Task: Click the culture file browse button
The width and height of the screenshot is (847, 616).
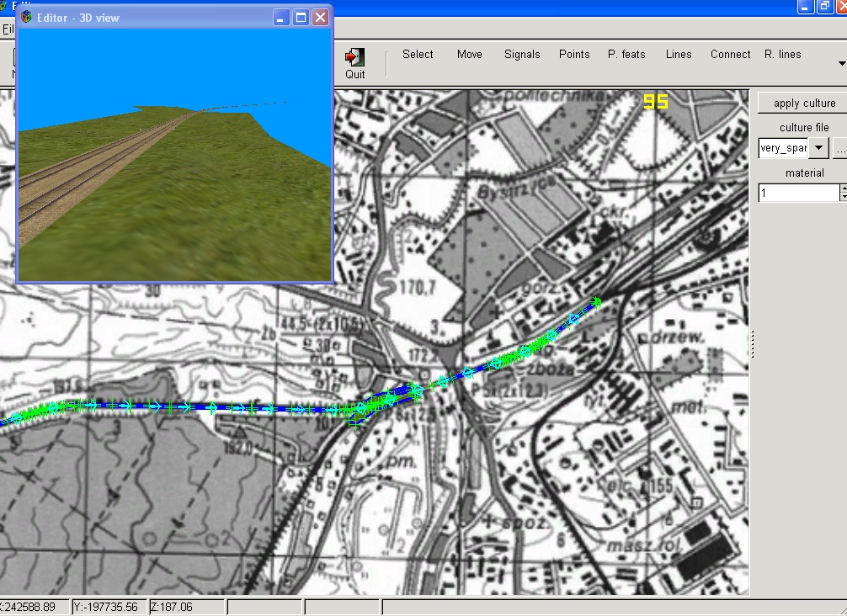Action: tap(839, 148)
